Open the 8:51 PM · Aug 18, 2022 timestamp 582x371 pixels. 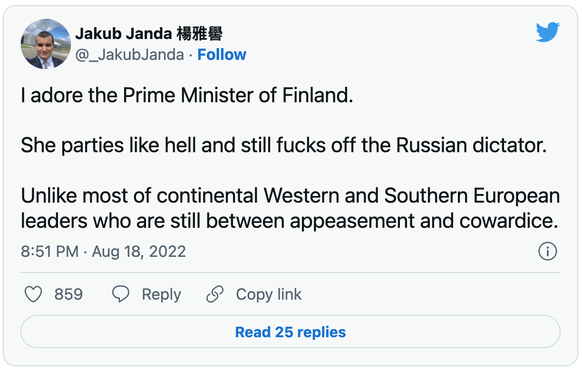click(103, 252)
